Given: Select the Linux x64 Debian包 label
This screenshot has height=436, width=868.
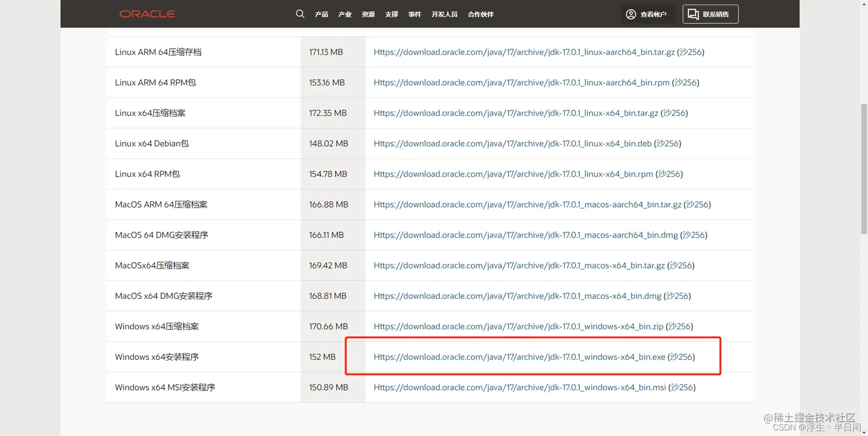Looking at the screenshot, I should (152, 143).
